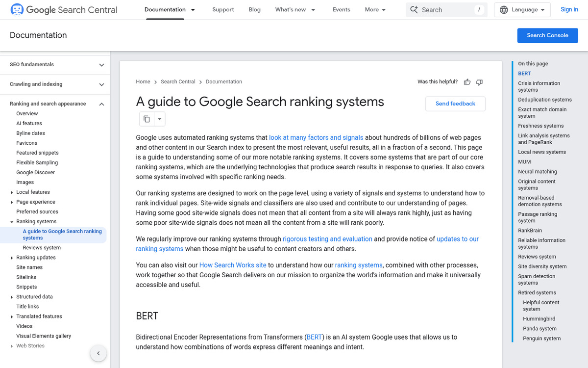Jump to Site diversity system section
This screenshot has height=368, width=588.
point(542,266)
